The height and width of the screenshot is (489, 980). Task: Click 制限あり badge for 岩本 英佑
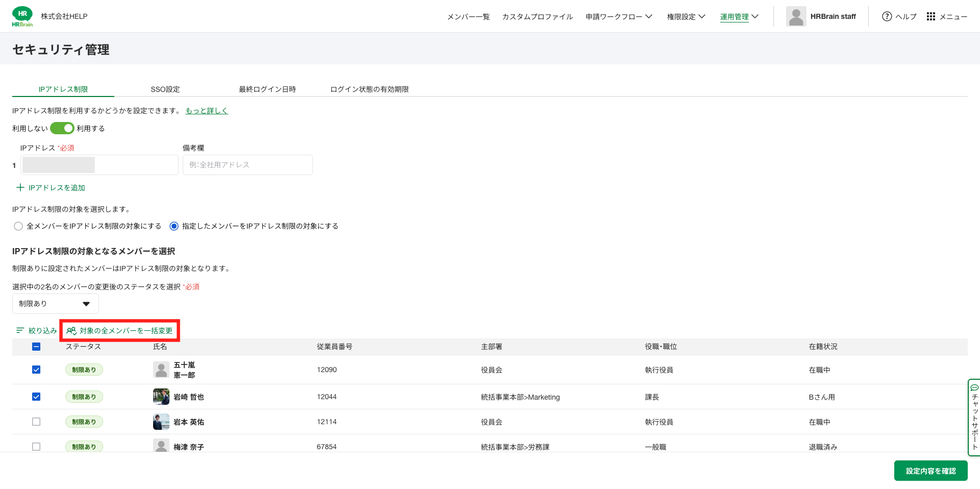84,422
